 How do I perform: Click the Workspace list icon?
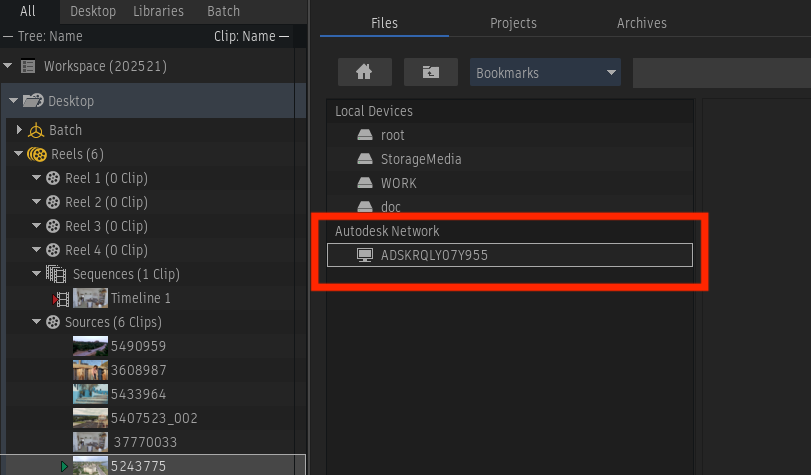pyautogui.click(x=28, y=66)
